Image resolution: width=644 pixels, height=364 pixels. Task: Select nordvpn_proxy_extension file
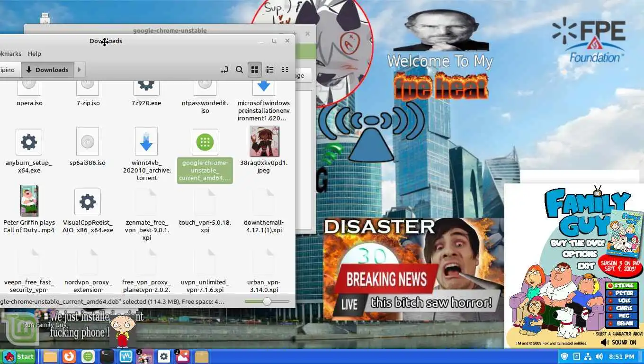click(88, 271)
